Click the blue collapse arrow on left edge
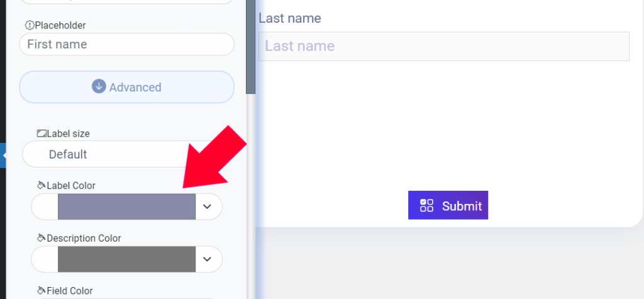This screenshot has width=644, height=299. tap(3, 155)
